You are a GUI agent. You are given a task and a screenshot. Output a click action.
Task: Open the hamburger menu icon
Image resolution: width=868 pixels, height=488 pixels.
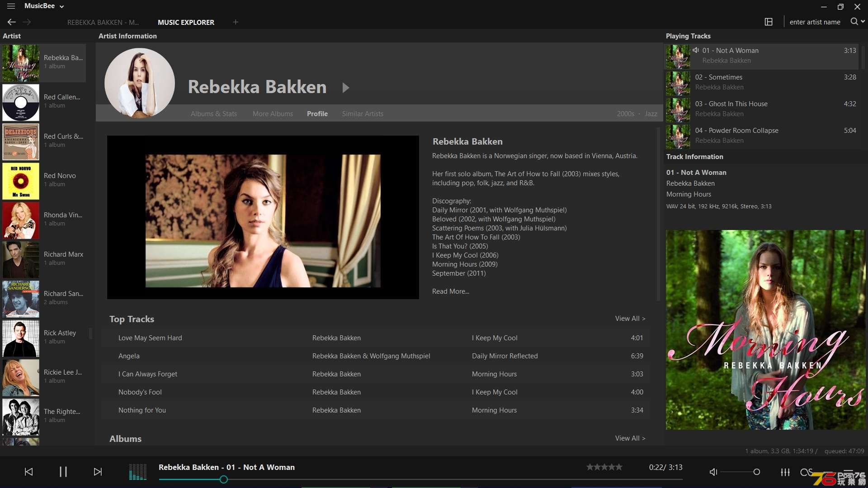pyautogui.click(x=11, y=6)
